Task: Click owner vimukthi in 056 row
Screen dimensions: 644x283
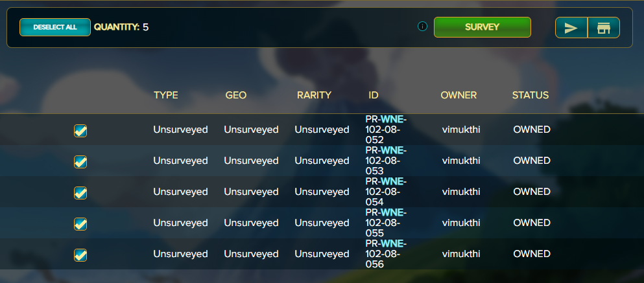Action: click(461, 255)
